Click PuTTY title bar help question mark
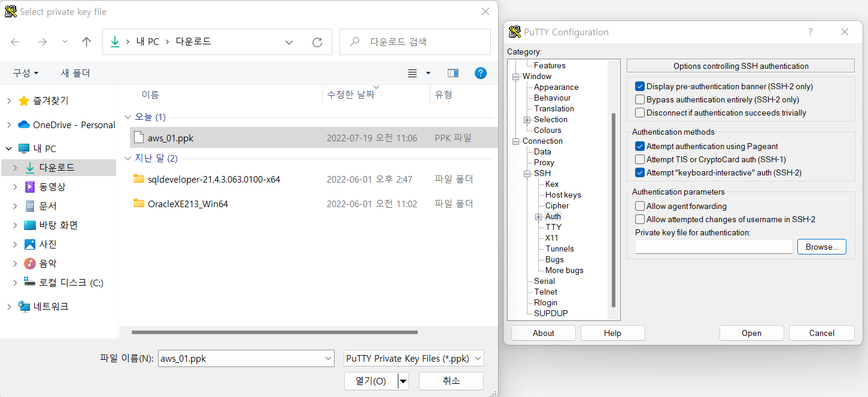The image size is (868, 397). coord(810,32)
